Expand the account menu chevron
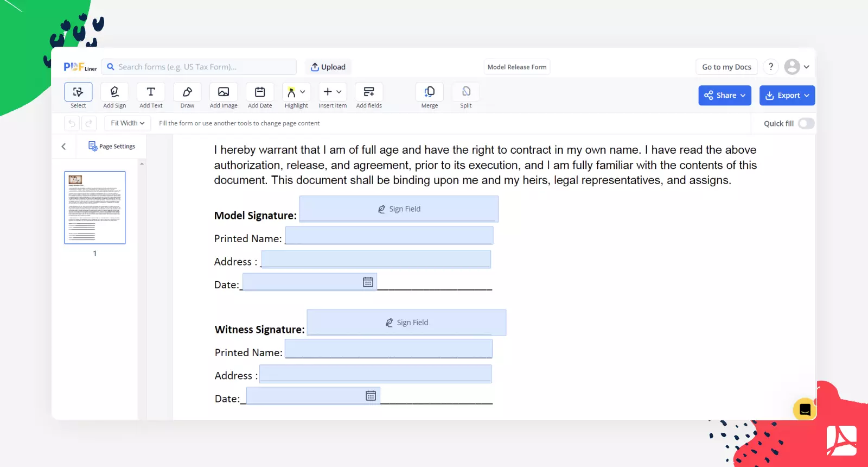This screenshot has height=467, width=868. click(x=807, y=67)
